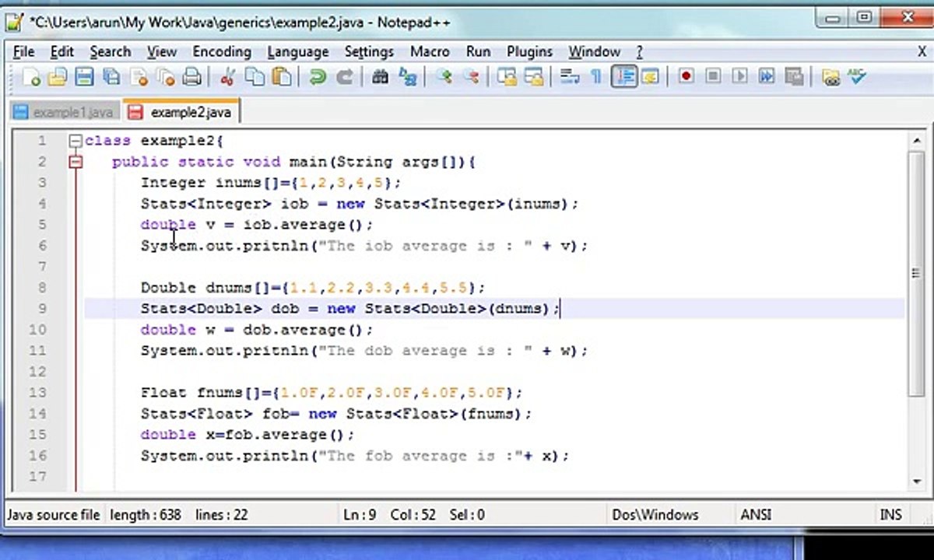Open the File menu
The width and height of the screenshot is (934, 560).
(24, 51)
